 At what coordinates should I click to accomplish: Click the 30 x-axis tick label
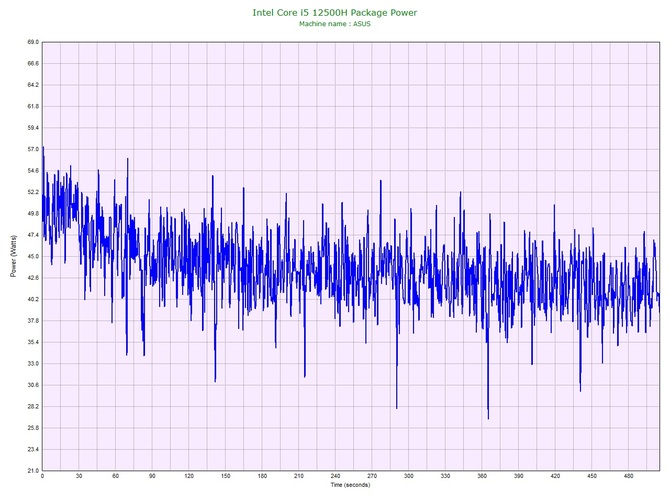coord(79,476)
